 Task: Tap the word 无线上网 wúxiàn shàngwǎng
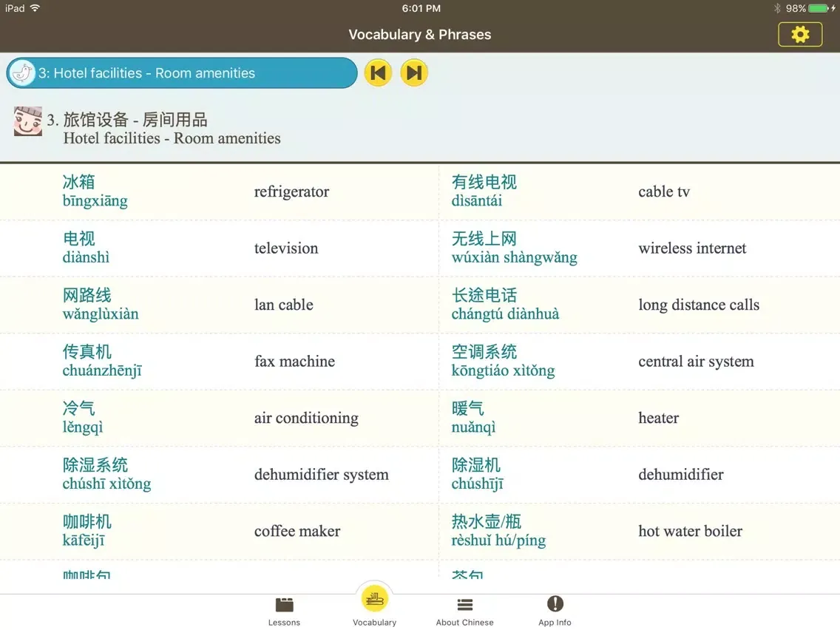point(515,248)
